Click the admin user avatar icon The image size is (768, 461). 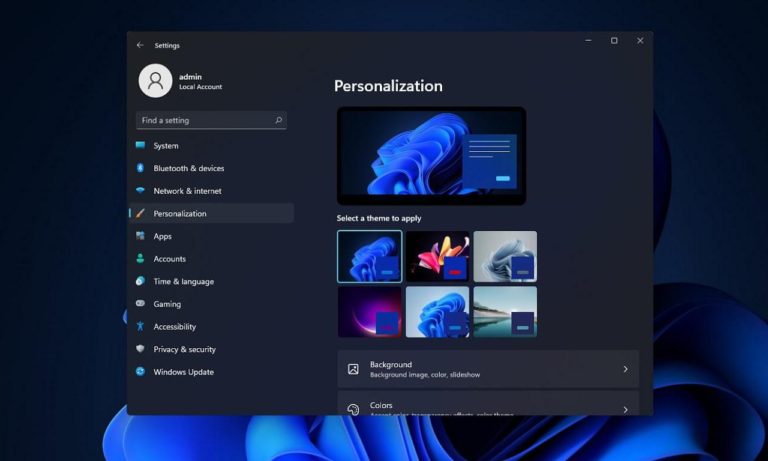155,81
